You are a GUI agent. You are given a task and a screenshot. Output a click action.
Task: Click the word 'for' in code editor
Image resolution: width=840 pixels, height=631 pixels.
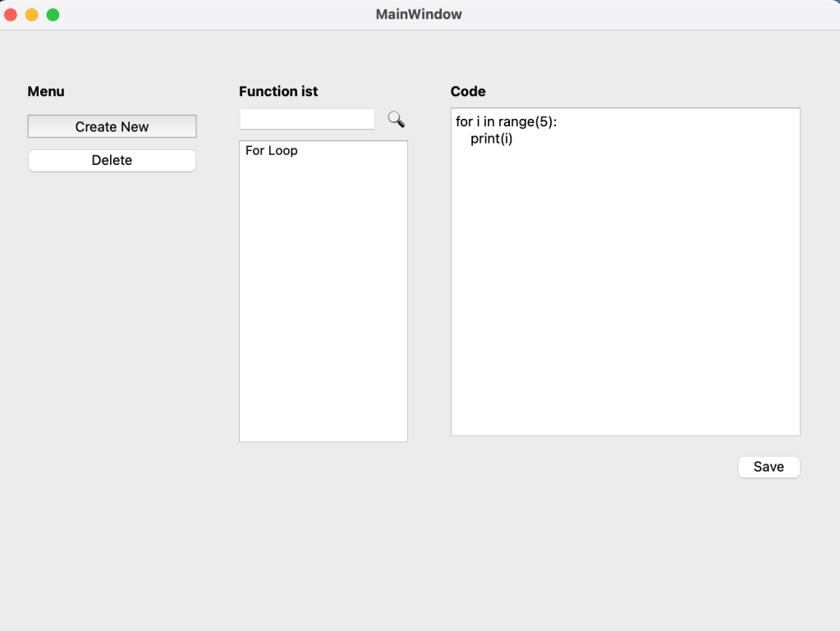click(464, 122)
